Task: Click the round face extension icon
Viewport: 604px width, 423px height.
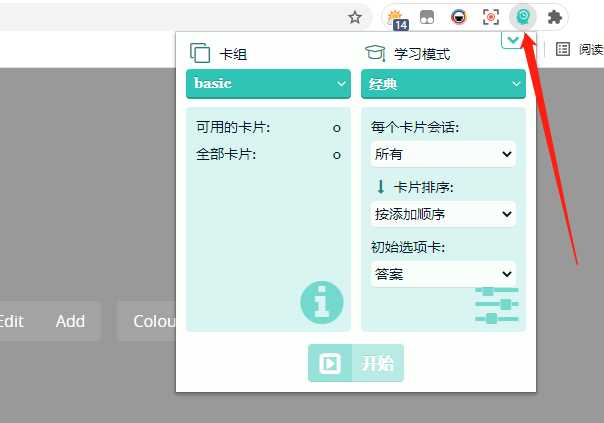Action: (x=459, y=17)
